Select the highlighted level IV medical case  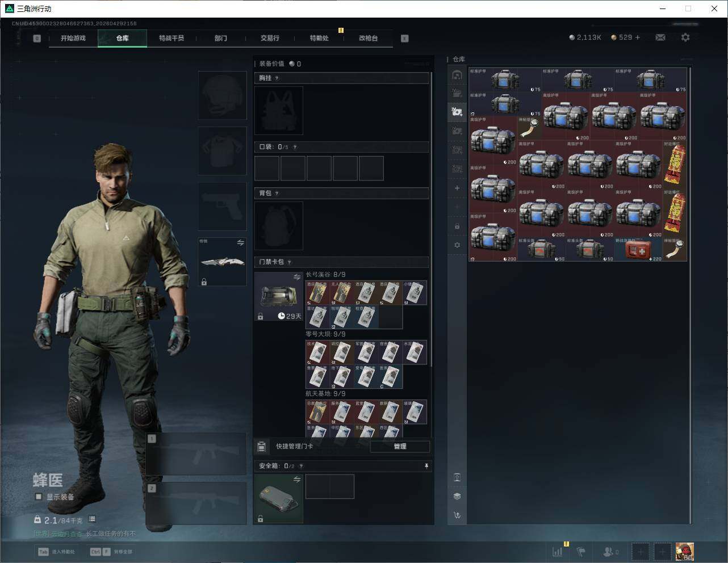(x=457, y=112)
